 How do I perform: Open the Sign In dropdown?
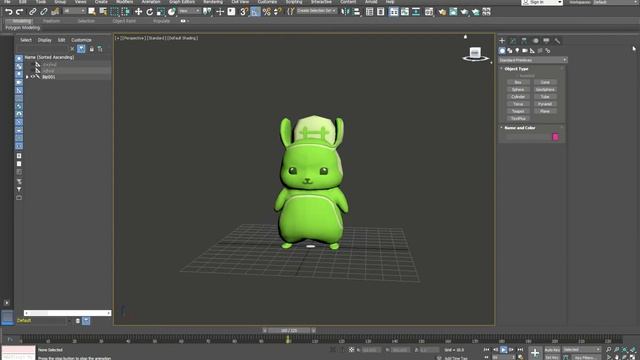click(542, 2)
